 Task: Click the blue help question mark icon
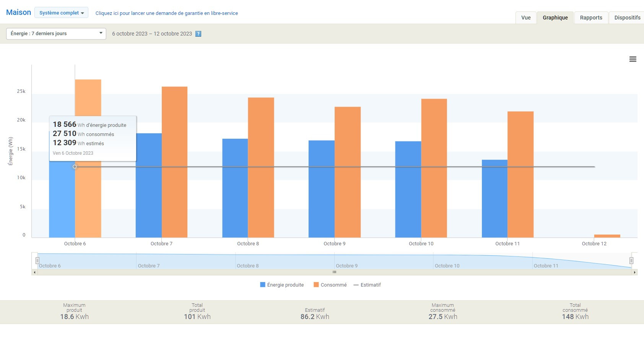pos(198,34)
